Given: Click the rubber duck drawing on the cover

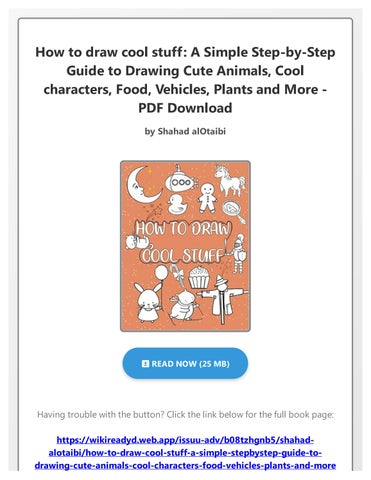Looking at the screenshot, I should point(176,204).
